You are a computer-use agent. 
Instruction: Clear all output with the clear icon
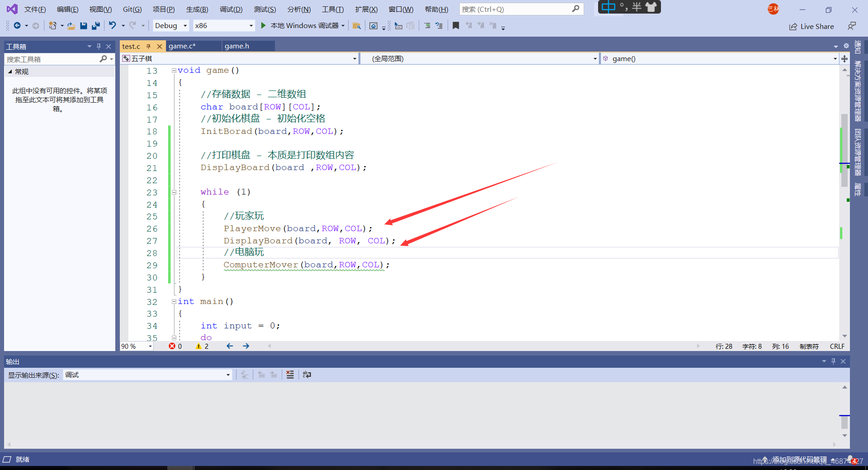(290, 375)
